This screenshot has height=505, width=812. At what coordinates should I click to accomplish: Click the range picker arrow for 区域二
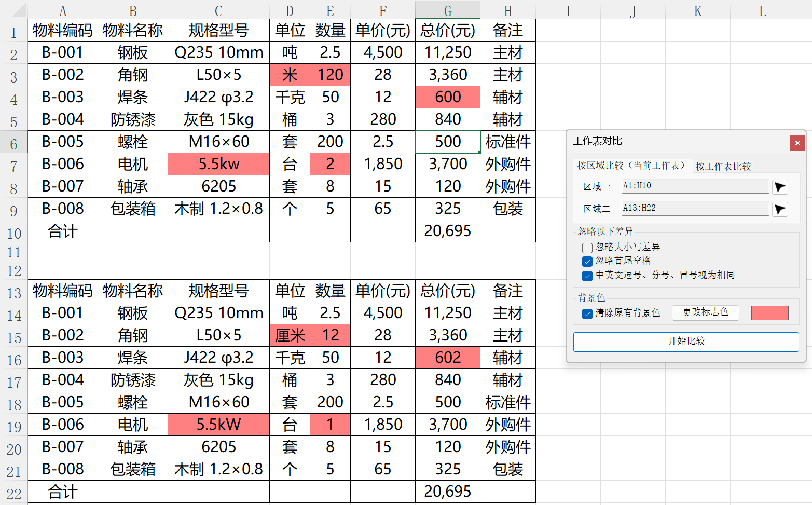pos(780,209)
